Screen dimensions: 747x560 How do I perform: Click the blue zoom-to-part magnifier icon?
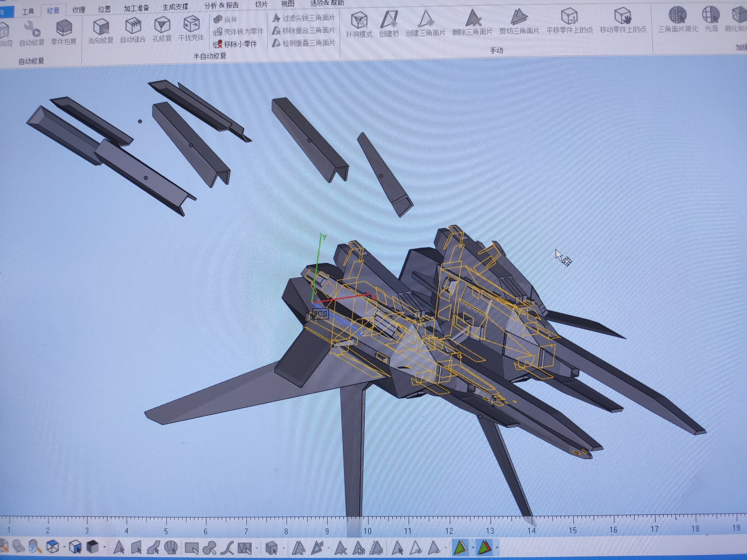tap(35, 547)
